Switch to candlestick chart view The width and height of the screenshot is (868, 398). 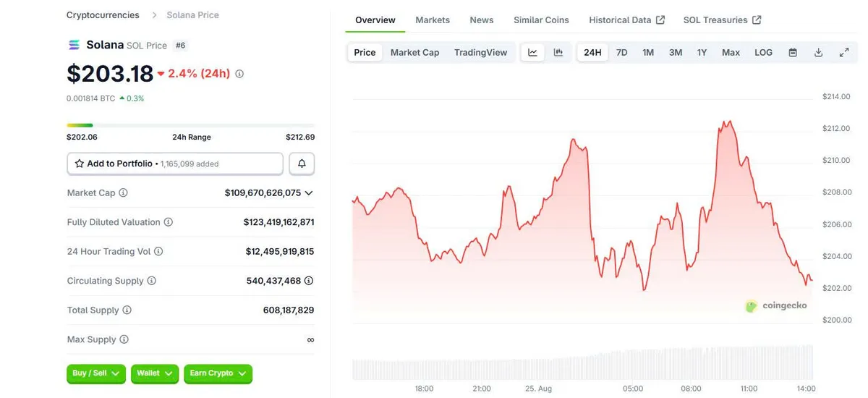click(x=558, y=52)
